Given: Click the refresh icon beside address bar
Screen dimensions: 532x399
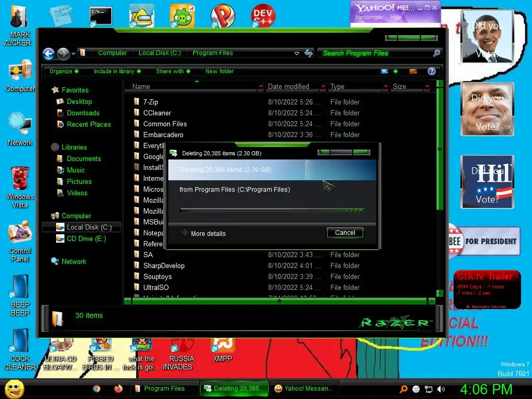Looking at the screenshot, I should 309,54.
